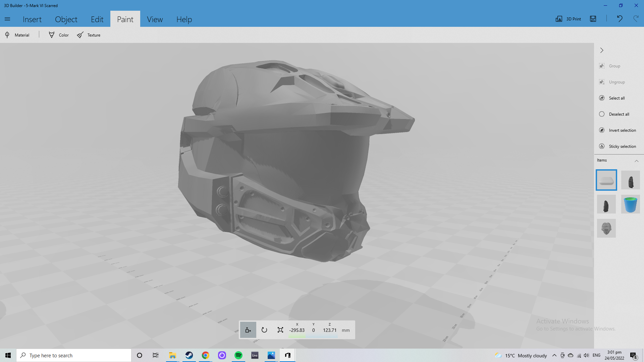Viewport: 644px width, 362px height.
Task: Click Group in the side panel
Action: 610,66
